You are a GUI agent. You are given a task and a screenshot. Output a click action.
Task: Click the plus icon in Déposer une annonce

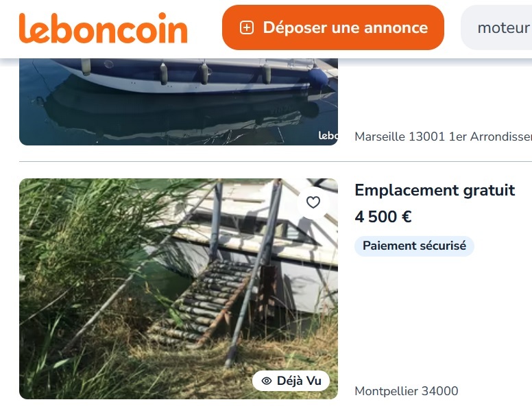(247, 28)
